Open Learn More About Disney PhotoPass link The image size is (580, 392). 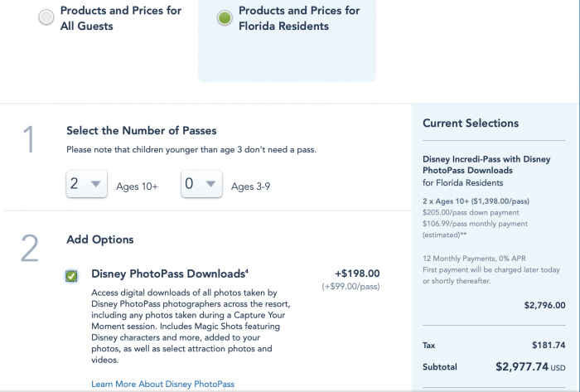[162, 384]
